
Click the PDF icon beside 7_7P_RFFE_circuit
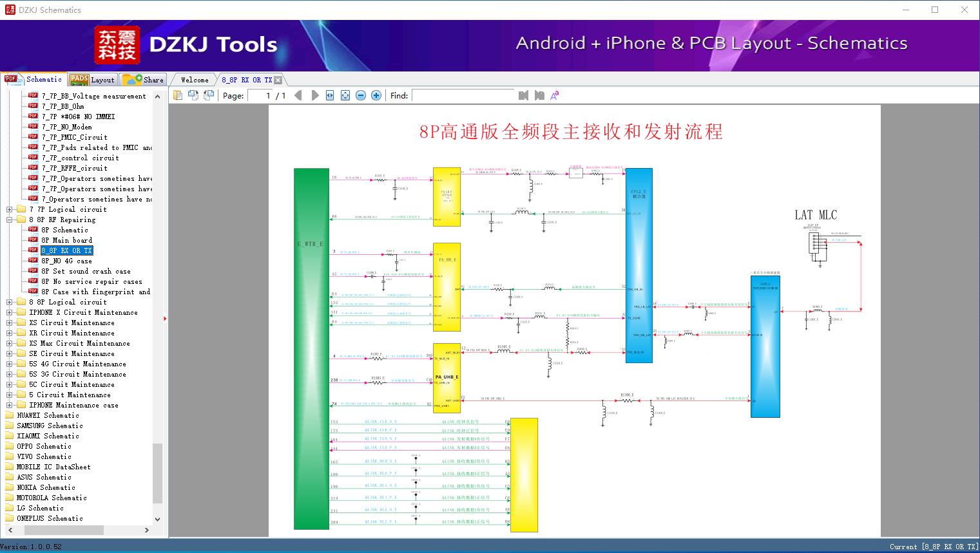click(x=34, y=167)
